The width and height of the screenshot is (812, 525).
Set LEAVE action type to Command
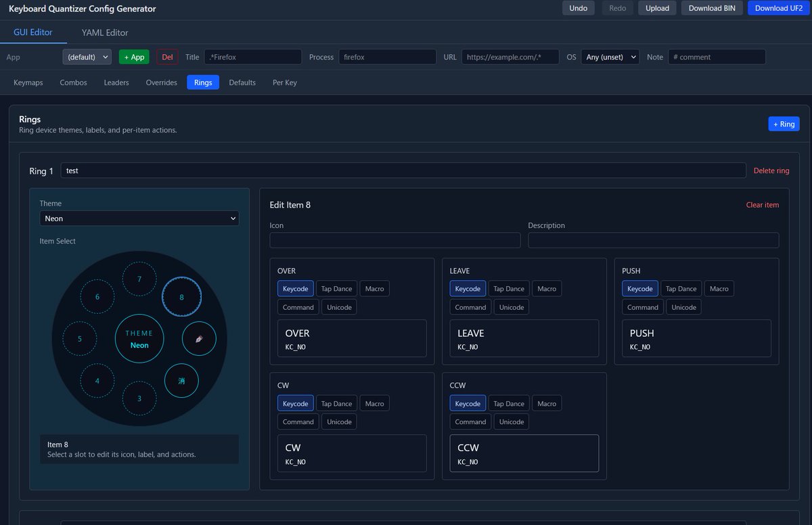point(470,307)
